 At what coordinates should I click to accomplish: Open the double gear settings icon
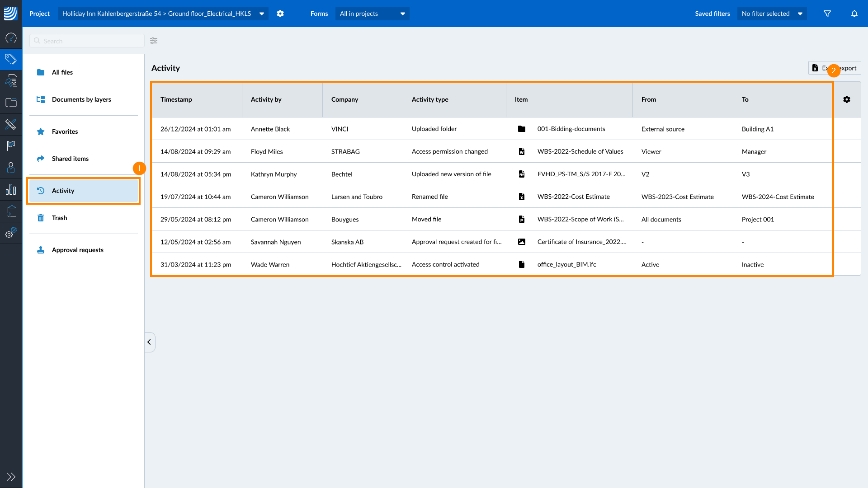tap(11, 233)
